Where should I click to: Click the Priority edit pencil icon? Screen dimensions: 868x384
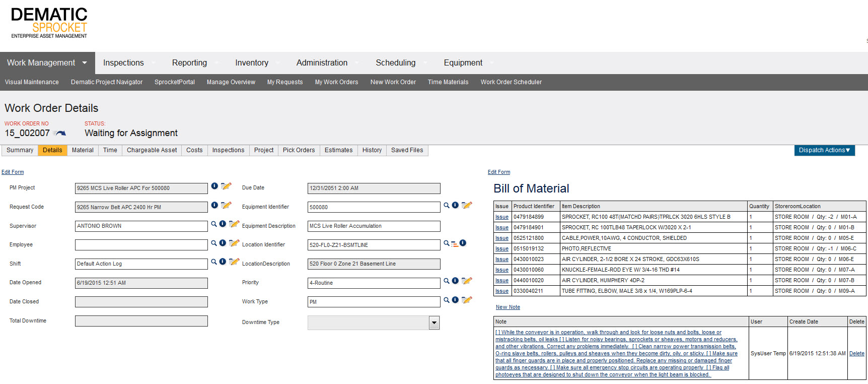(x=467, y=281)
